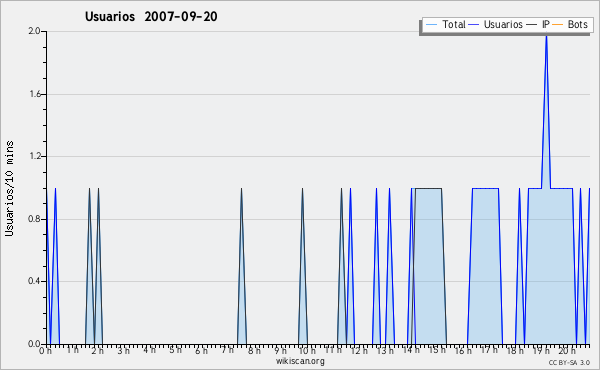
Task: Click the orange Bots legend line
Action: [x=558, y=25]
